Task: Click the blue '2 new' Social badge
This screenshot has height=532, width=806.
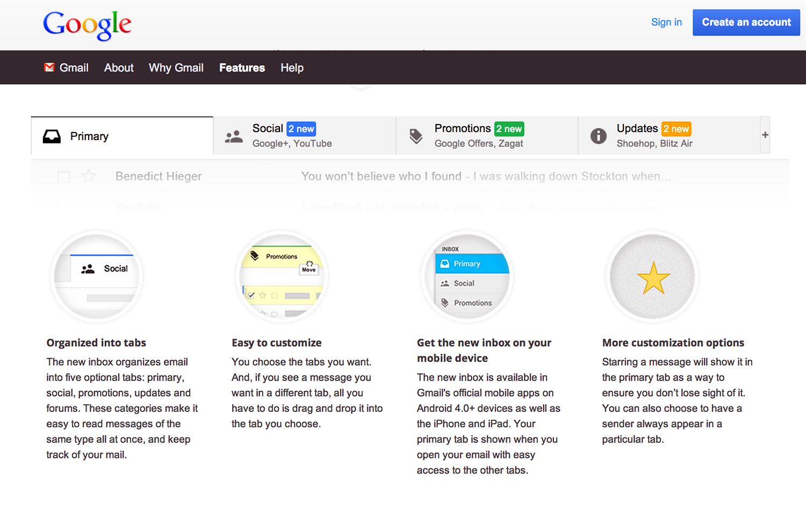Action: (301, 129)
